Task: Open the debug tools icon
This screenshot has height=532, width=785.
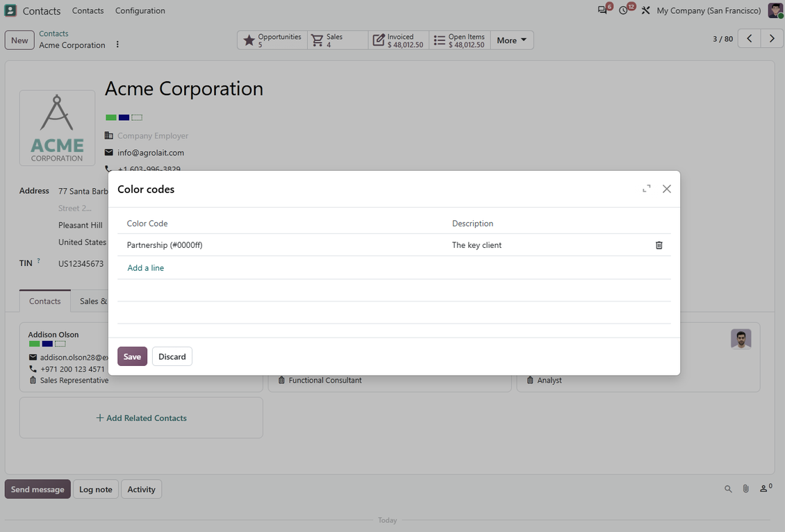Action: (x=646, y=10)
